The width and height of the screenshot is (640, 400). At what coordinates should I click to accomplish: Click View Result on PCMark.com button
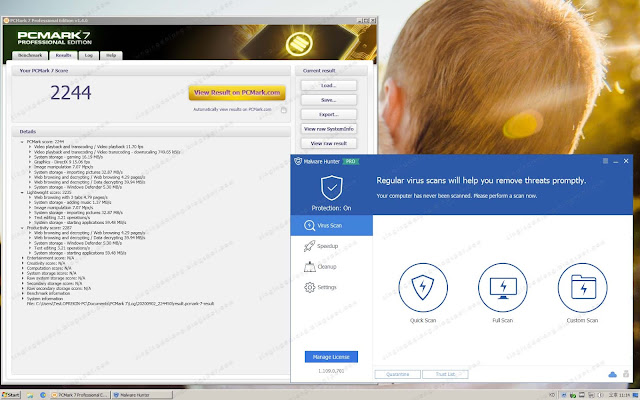(x=237, y=93)
